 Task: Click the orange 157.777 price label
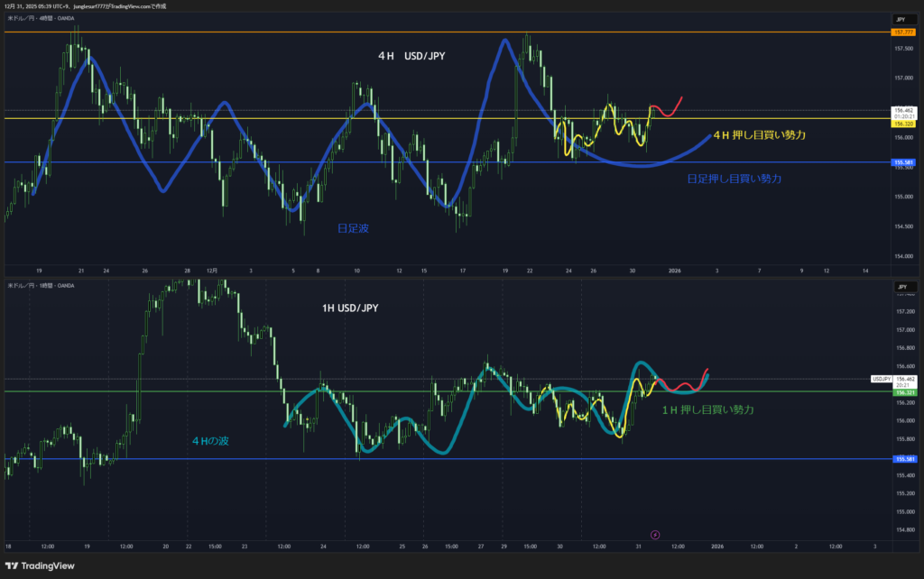902,32
